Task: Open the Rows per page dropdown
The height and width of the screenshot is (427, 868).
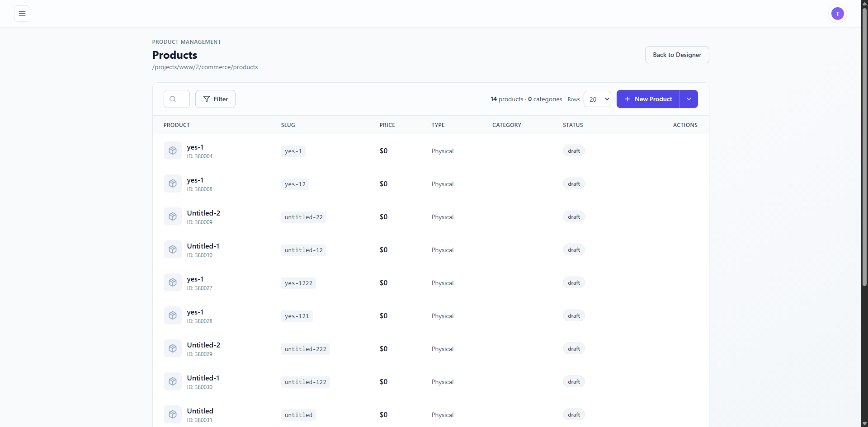Action: point(597,99)
